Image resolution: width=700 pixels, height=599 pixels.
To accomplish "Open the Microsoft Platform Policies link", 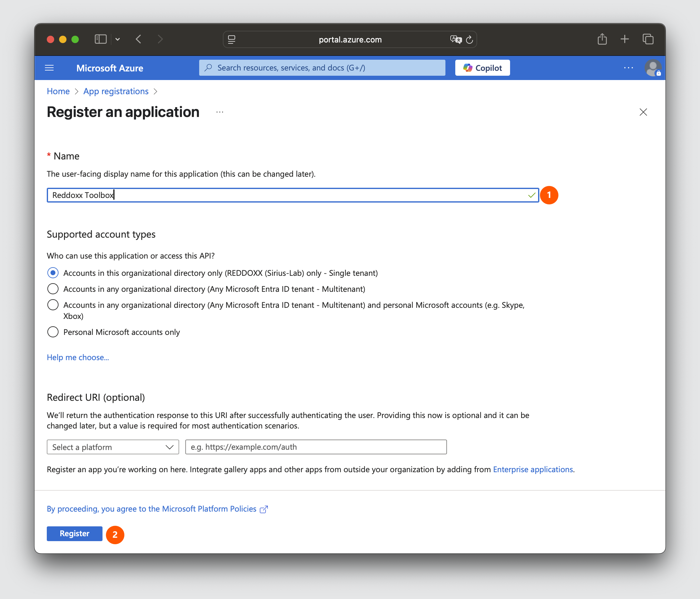I will 157,509.
